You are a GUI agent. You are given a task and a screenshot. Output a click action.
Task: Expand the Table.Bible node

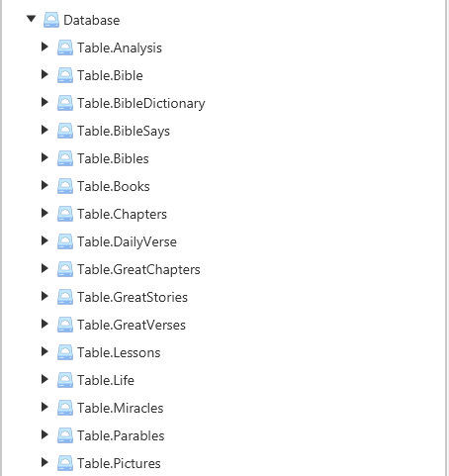[45, 74]
